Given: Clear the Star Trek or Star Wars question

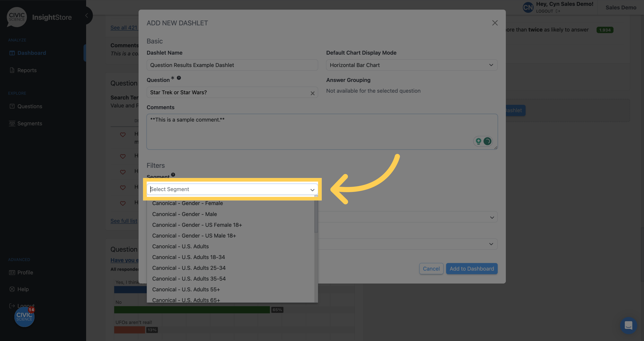Looking at the screenshot, I should 312,93.
